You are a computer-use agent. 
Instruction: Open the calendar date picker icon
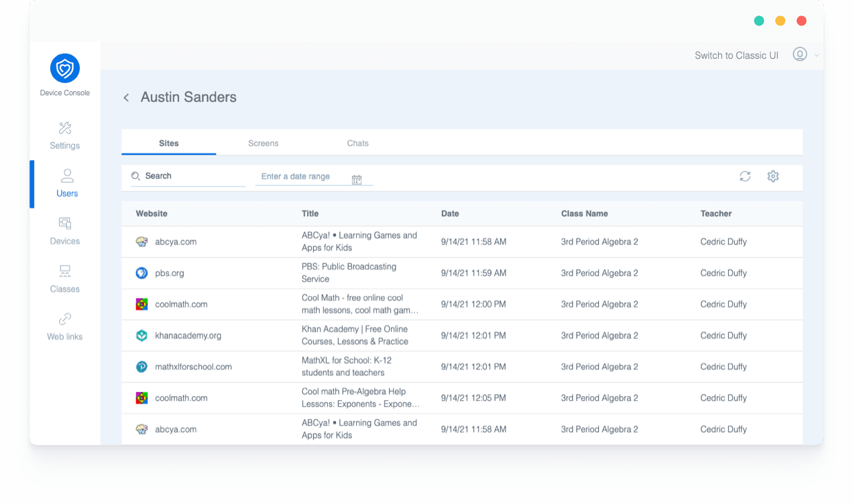tap(357, 180)
